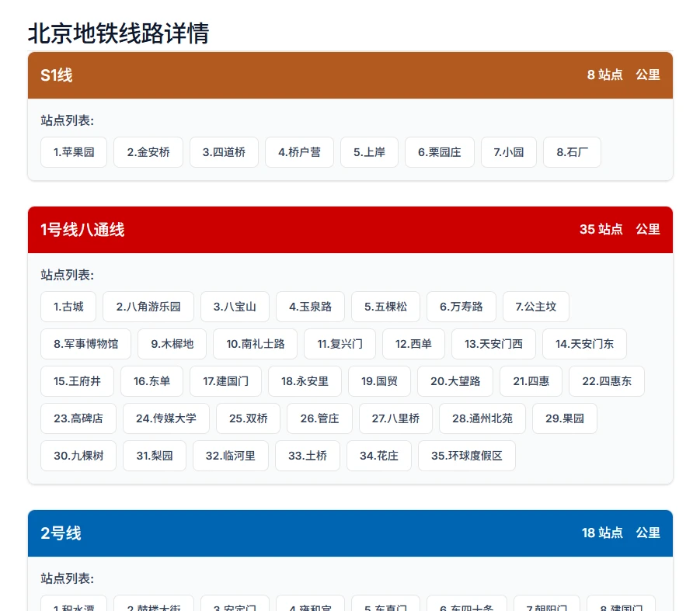Select the 金安桥 station on S1线
The width and height of the screenshot is (700, 611).
(148, 152)
